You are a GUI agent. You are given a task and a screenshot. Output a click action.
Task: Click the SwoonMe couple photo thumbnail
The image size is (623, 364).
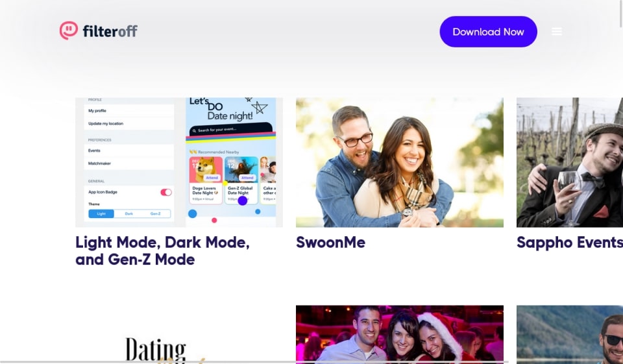pyautogui.click(x=400, y=162)
